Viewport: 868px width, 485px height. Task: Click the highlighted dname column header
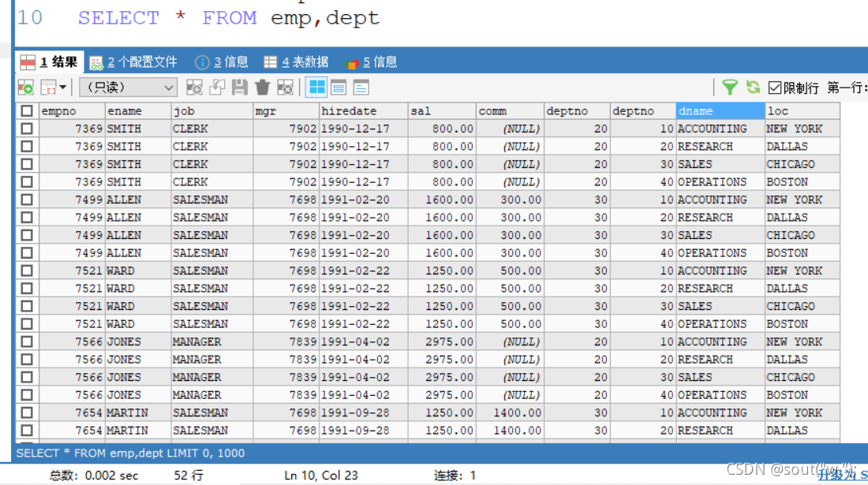click(x=720, y=110)
